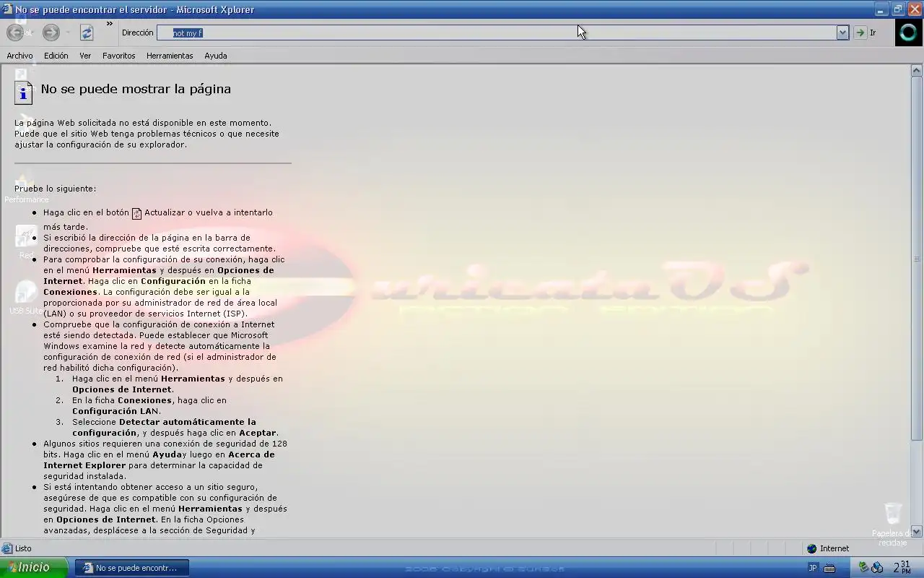Screen dimensions: 924x578
Task: Open the Herramientas menu
Action: point(170,56)
